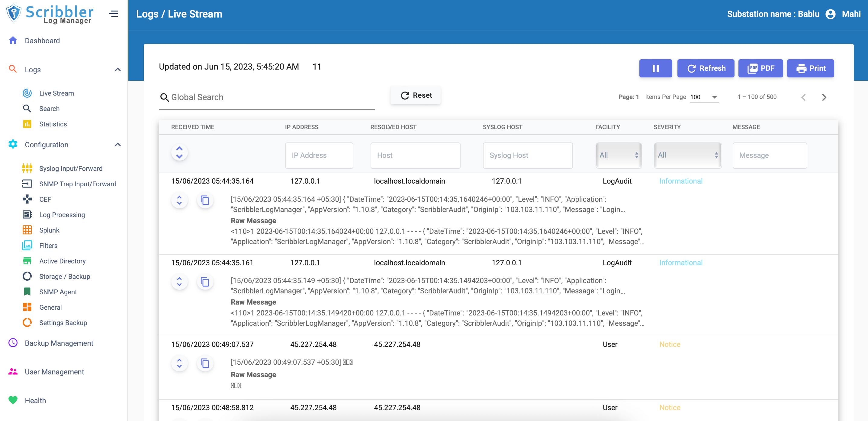Open Settings Backup from sidebar
The width and height of the screenshot is (868, 421).
point(63,322)
